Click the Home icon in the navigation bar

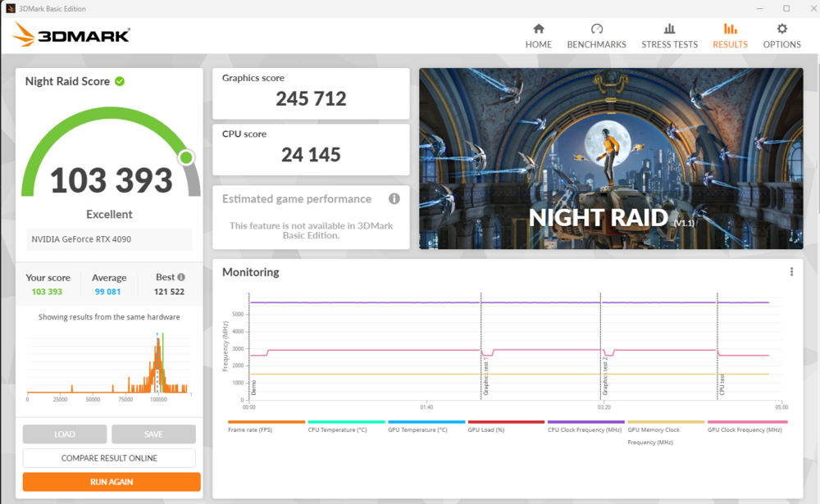[x=538, y=29]
